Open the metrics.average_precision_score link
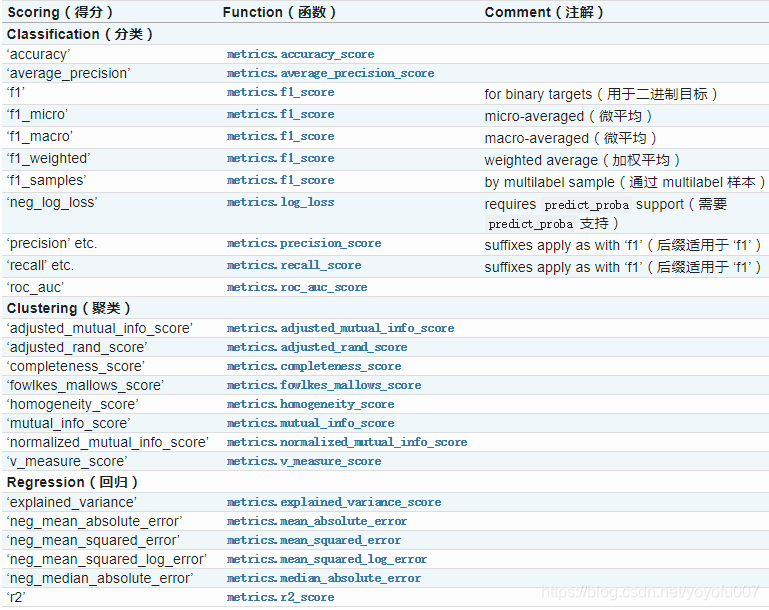Viewport: 769px width, 610px height. point(330,74)
